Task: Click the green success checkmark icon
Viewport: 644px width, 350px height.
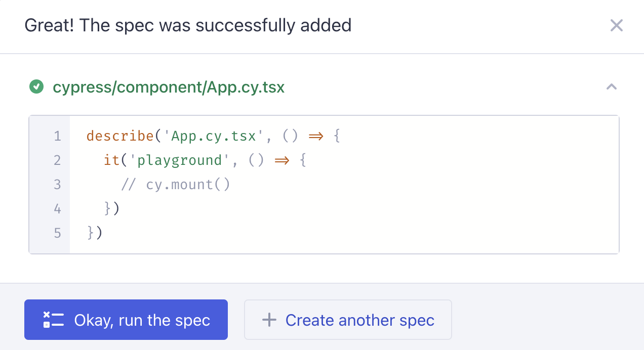Action: point(36,88)
